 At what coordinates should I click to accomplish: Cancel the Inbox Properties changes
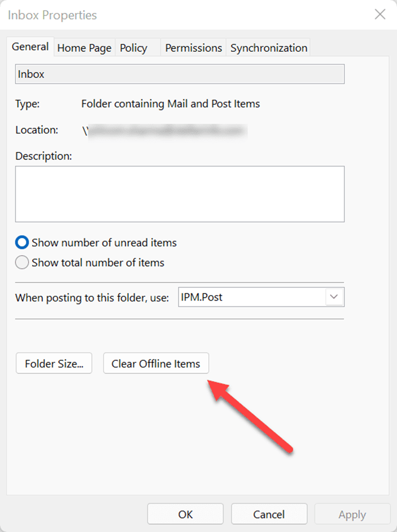(x=269, y=514)
